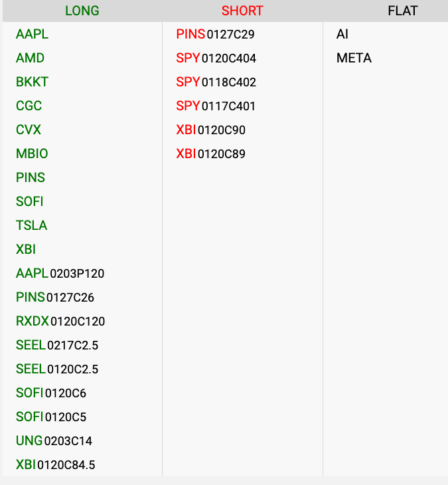Image resolution: width=448 pixels, height=485 pixels.
Task: Select the MBIO ticker
Action: 32,154
